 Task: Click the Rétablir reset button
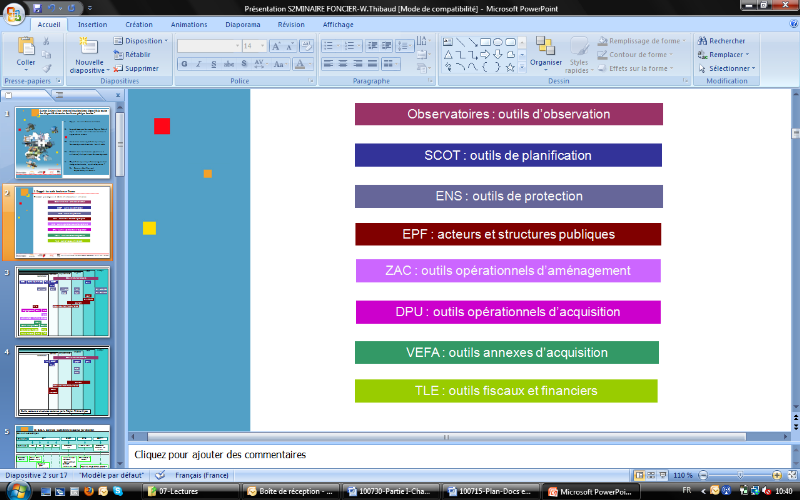point(133,54)
